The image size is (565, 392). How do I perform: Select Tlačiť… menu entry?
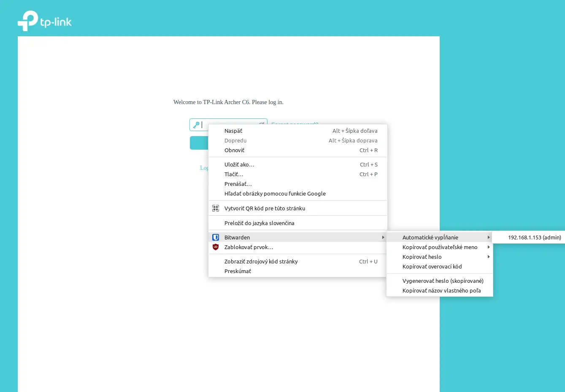click(x=298, y=174)
